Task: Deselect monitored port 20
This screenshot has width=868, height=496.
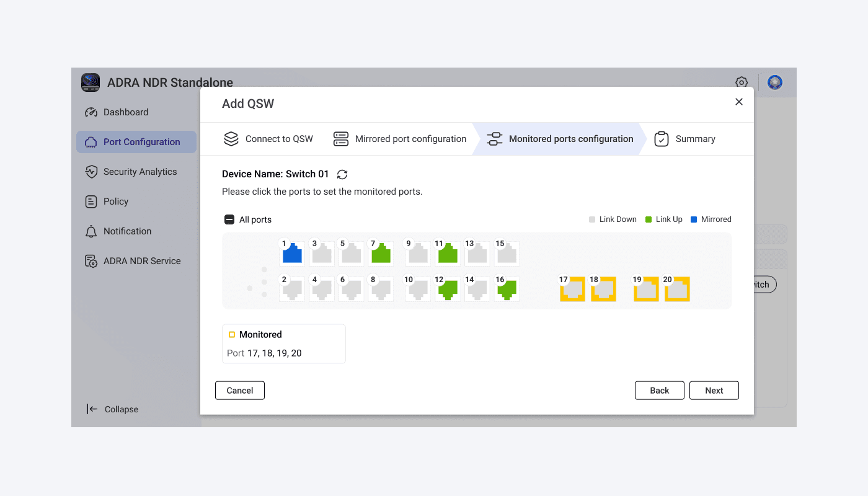Action: 678,290
